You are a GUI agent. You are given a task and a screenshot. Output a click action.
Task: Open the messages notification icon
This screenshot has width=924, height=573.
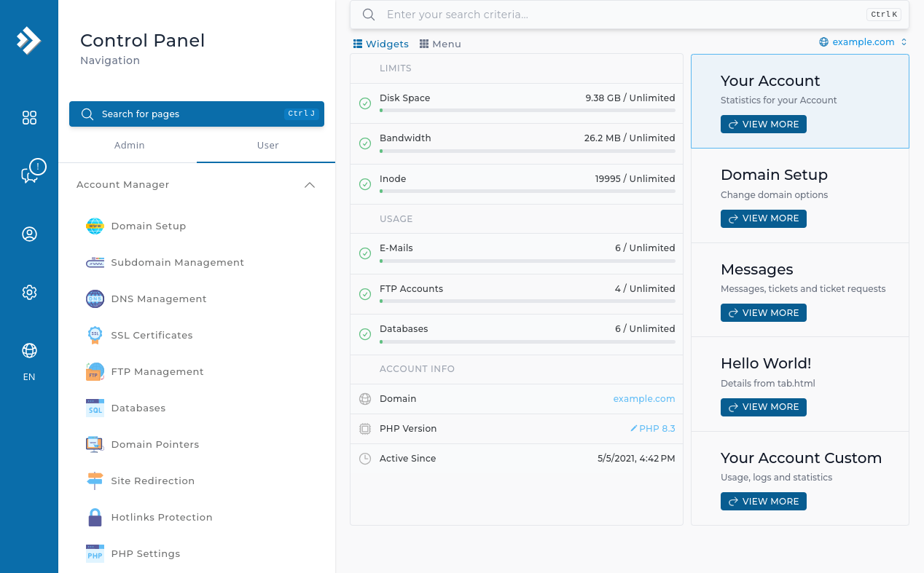31,172
